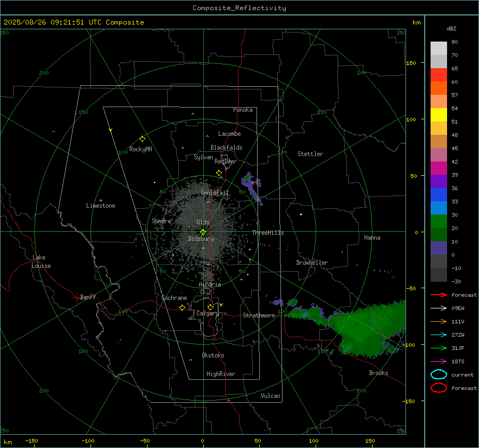
Task: Click the Lake Louise label
Action: 41,262
